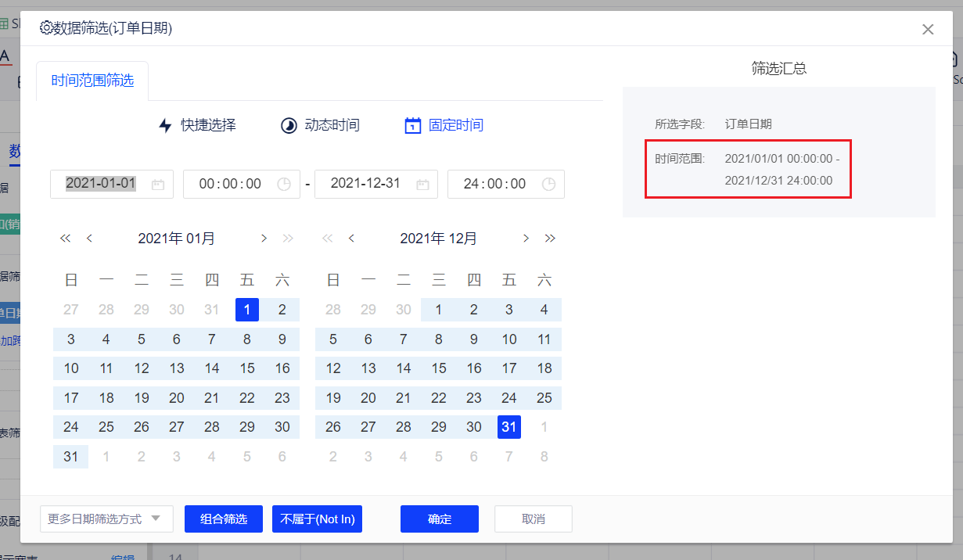Click the clock icon in end time field

coord(548,185)
